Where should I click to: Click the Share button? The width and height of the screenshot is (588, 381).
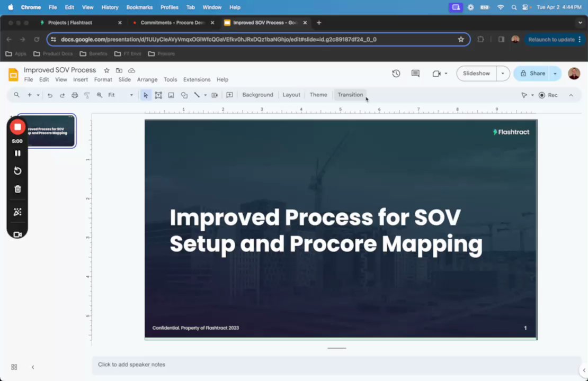coord(532,74)
